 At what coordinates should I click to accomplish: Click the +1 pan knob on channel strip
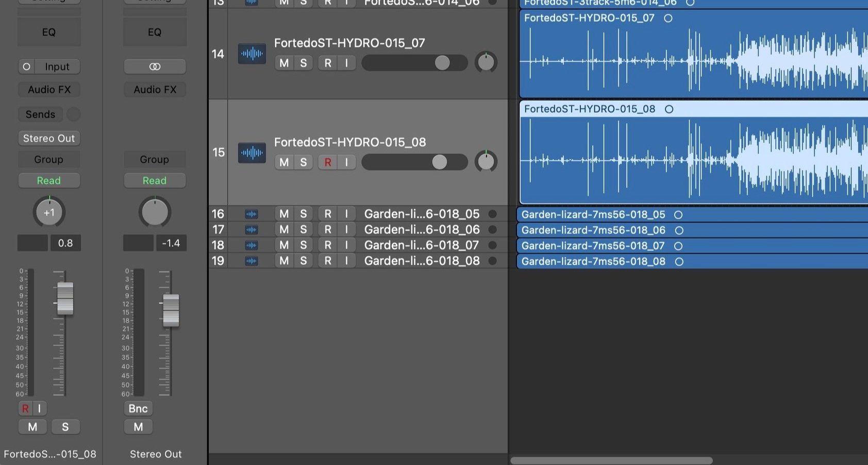pyautogui.click(x=49, y=212)
